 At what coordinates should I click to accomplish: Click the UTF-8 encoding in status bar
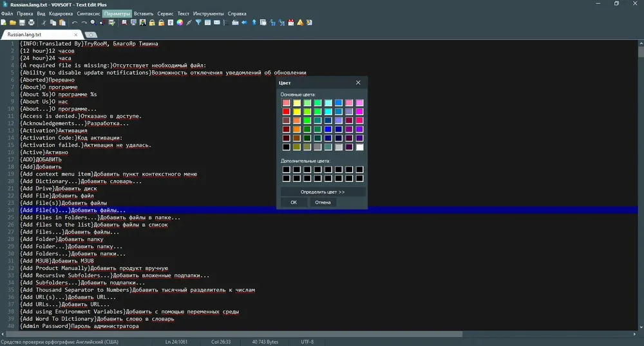(x=307, y=342)
